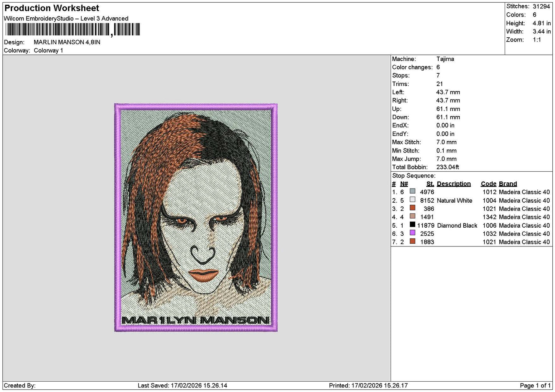Click the stitch count '8152'
The image size is (555, 392).
click(x=427, y=201)
